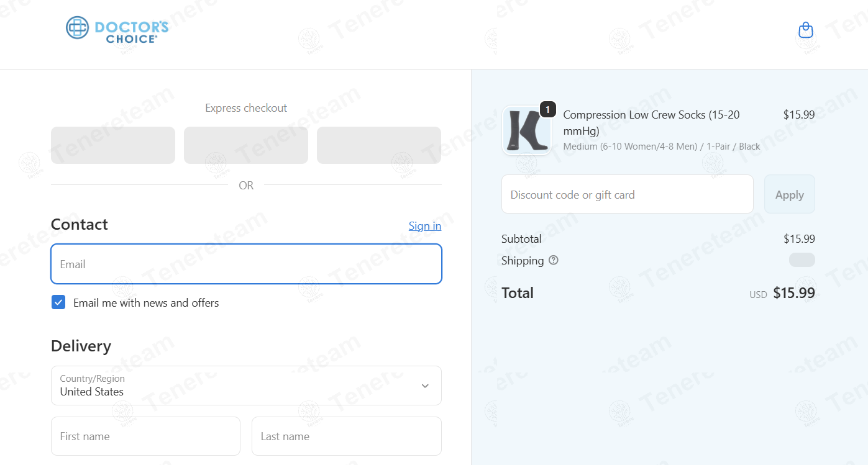
Task: Click the First name field
Action: tap(145, 436)
